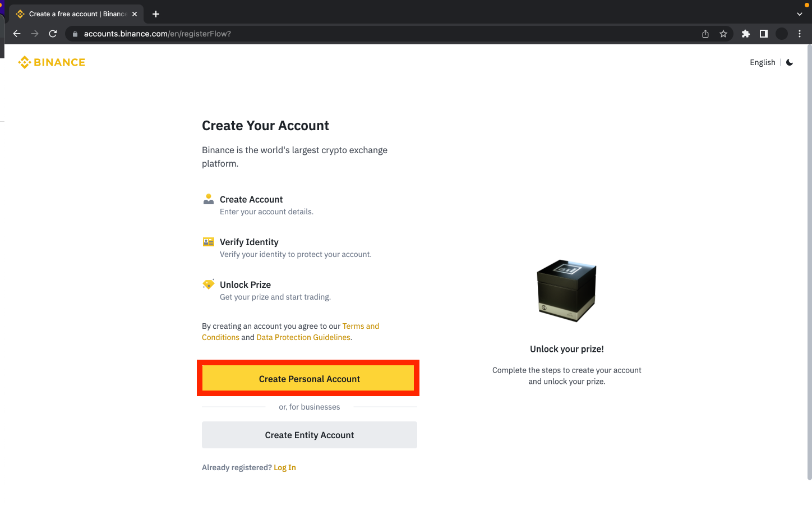812x505 pixels.
Task: Toggle the browser side panel icon
Action: 764,34
